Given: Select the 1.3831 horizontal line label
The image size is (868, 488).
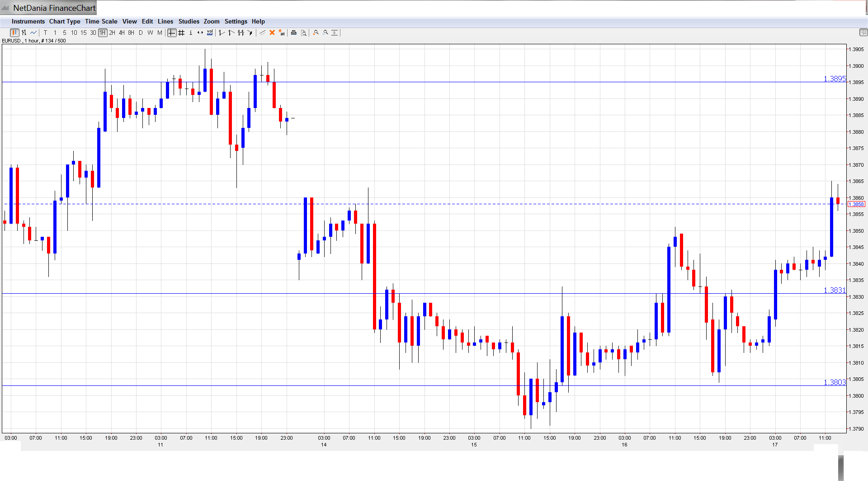Looking at the screenshot, I should click(835, 290).
